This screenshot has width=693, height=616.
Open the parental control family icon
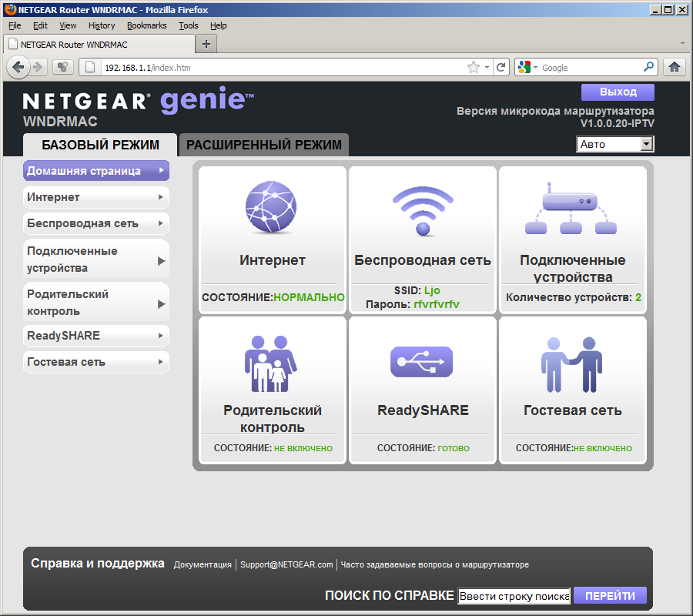coord(270,363)
